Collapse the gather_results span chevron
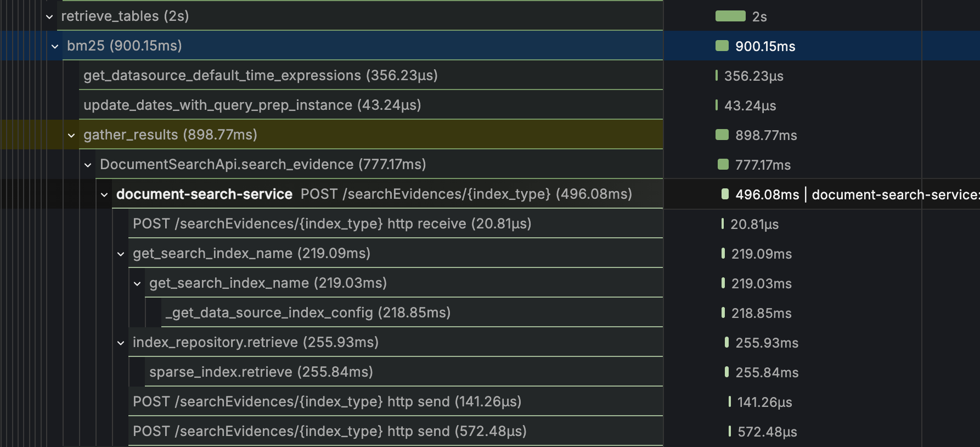The height and width of the screenshot is (447, 980). [71, 135]
